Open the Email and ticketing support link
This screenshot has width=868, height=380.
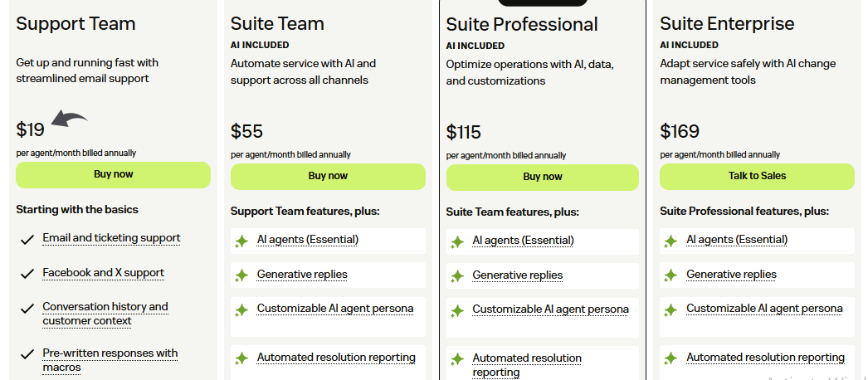pos(111,238)
